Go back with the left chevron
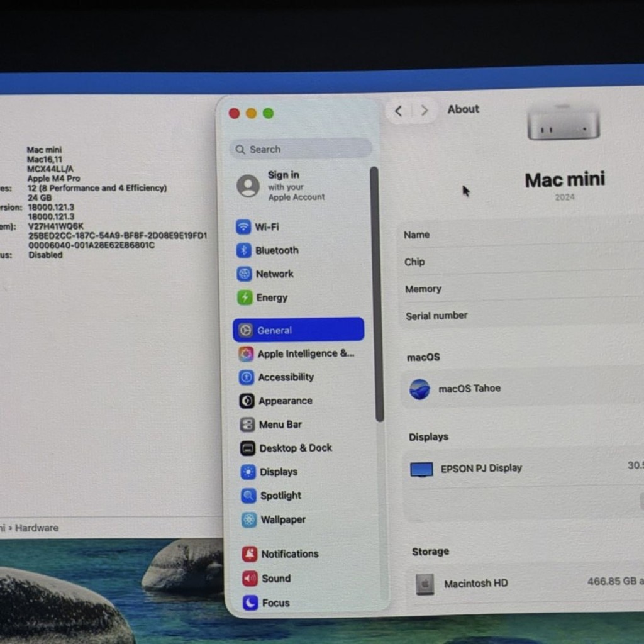644x644 pixels. click(398, 111)
